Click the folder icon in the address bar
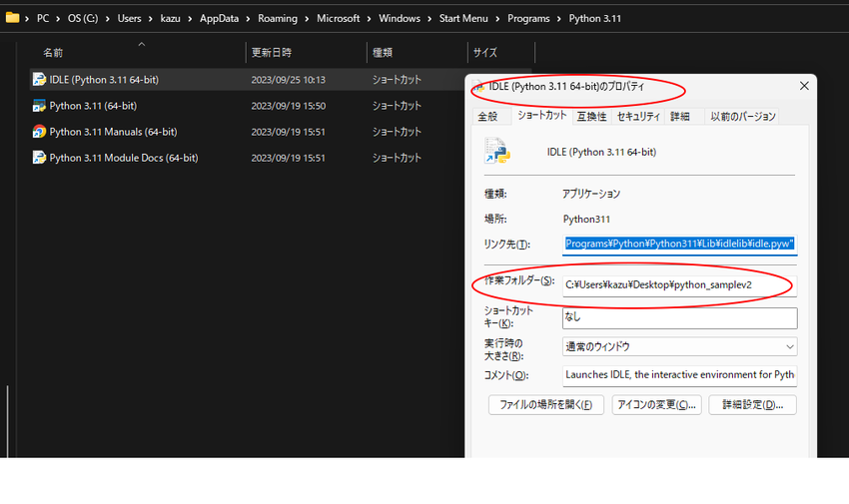Viewport: 849px width, 504px height. [12, 18]
